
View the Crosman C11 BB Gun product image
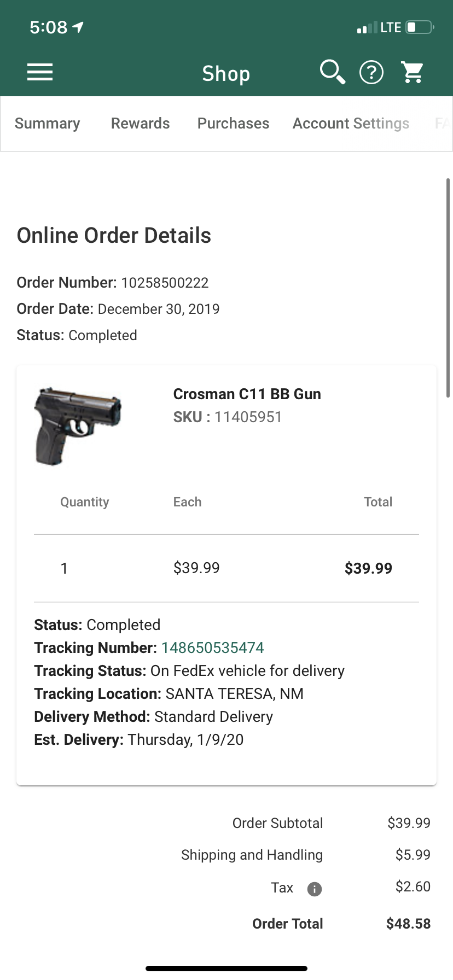[x=78, y=425]
